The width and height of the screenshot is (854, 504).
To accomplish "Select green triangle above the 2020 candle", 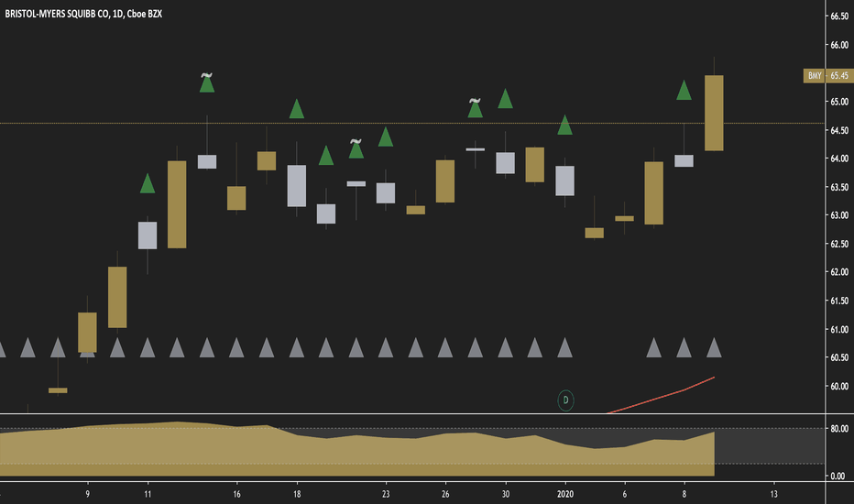I will coord(564,125).
